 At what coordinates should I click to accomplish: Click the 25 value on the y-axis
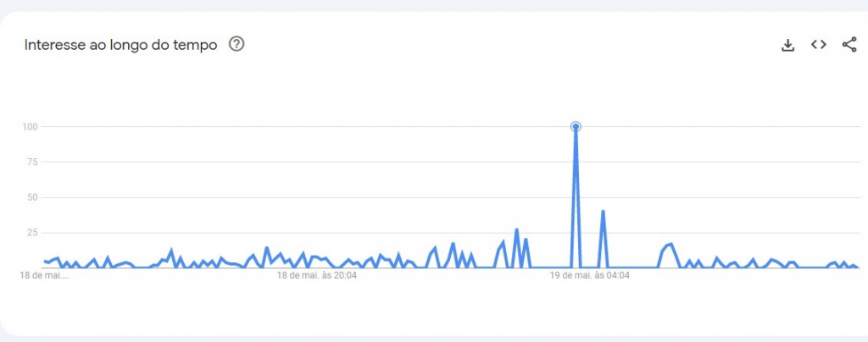pyautogui.click(x=31, y=233)
